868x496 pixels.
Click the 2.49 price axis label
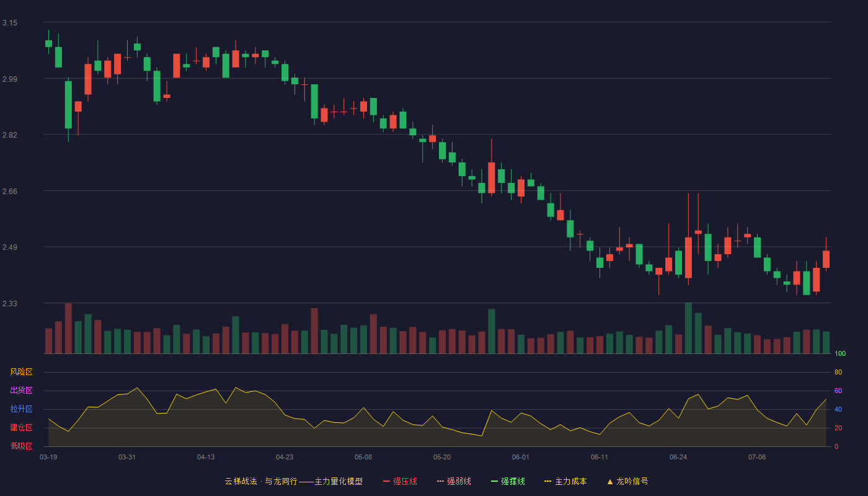(10, 247)
